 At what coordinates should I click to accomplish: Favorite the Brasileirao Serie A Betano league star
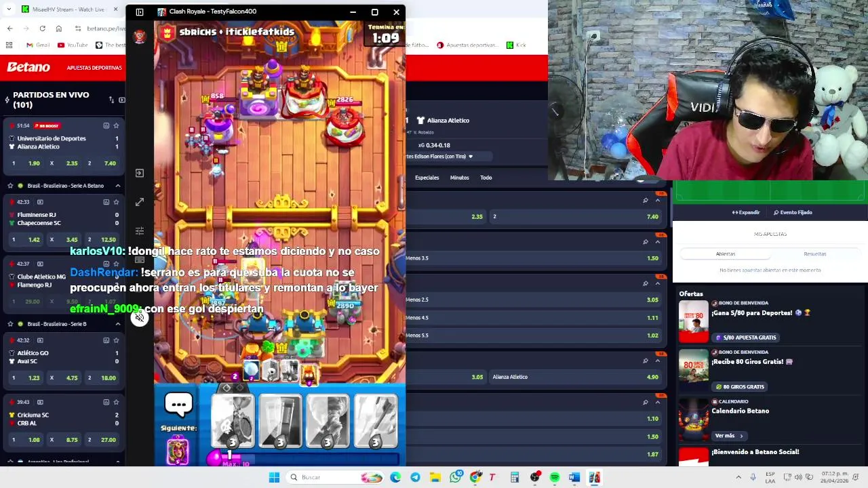(x=10, y=185)
